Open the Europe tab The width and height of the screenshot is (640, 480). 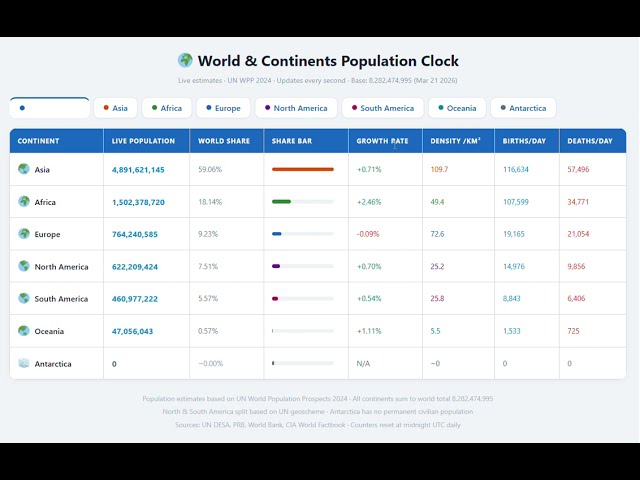[x=223, y=108]
